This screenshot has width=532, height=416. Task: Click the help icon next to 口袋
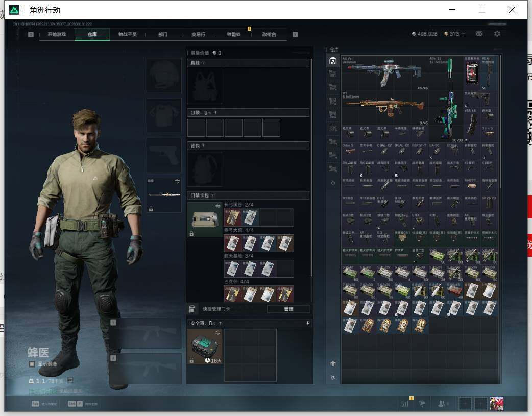pyautogui.click(x=215, y=113)
